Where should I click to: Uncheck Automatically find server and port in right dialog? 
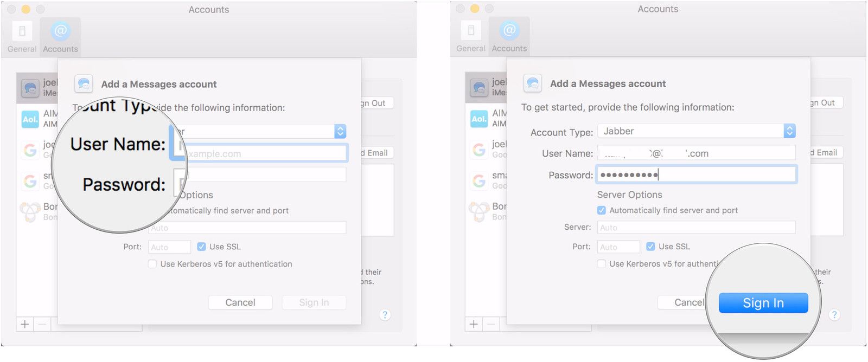602,210
